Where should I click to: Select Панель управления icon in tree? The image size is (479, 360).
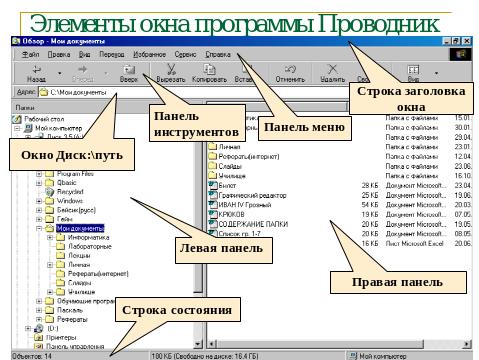(x=39, y=346)
